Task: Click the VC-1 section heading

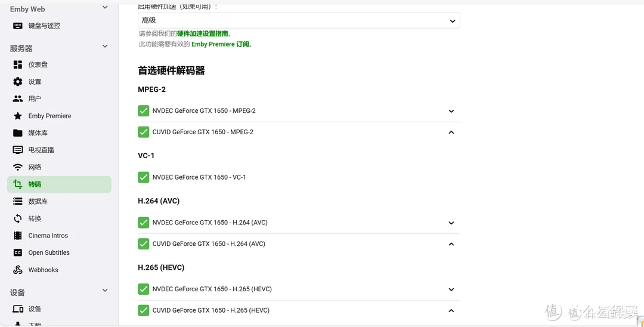Action: [x=146, y=156]
